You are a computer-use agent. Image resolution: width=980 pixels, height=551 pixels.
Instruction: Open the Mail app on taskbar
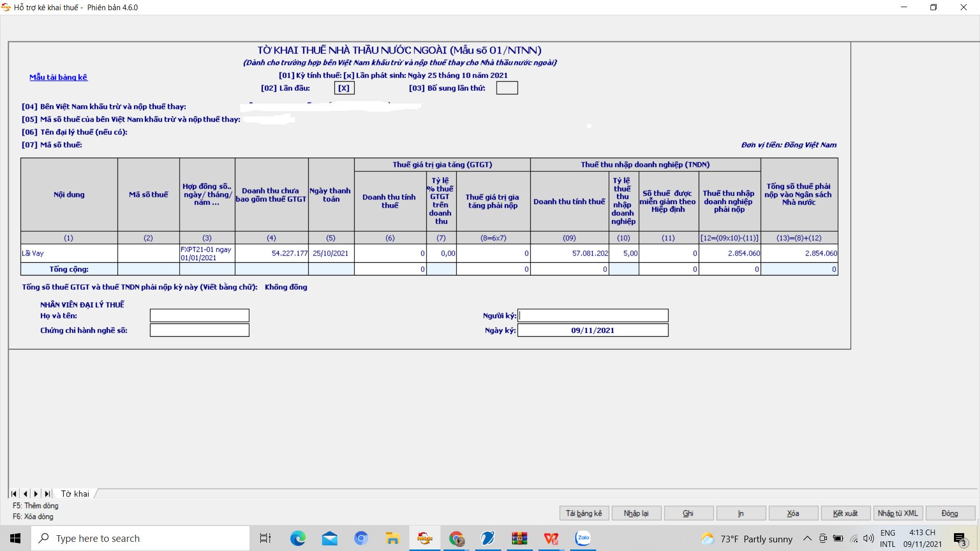tap(329, 538)
